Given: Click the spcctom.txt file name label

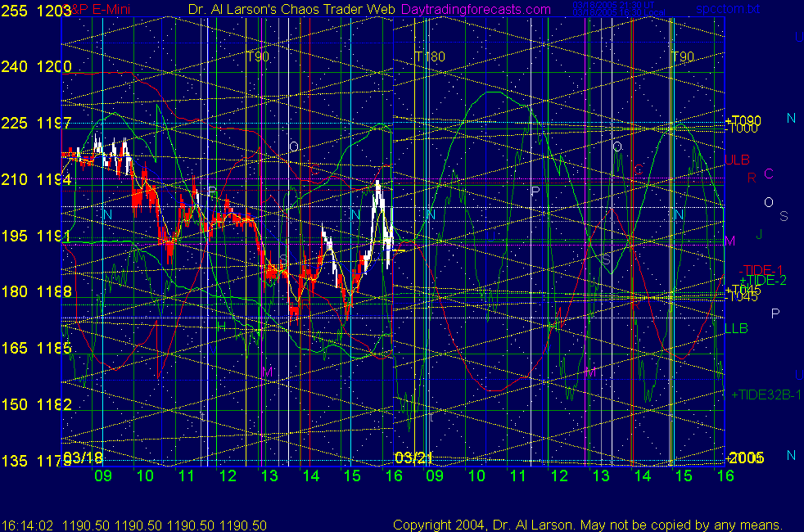Looking at the screenshot, I should (x=728, y=9).
